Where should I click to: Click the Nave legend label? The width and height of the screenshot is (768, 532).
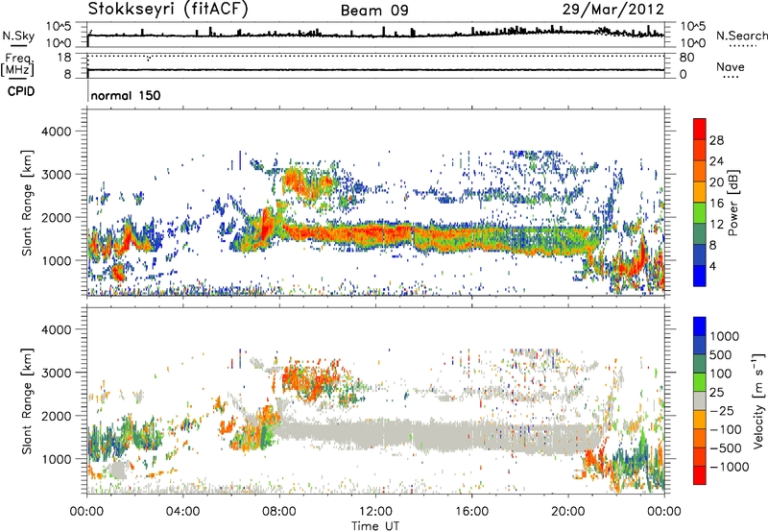point(730,66)
